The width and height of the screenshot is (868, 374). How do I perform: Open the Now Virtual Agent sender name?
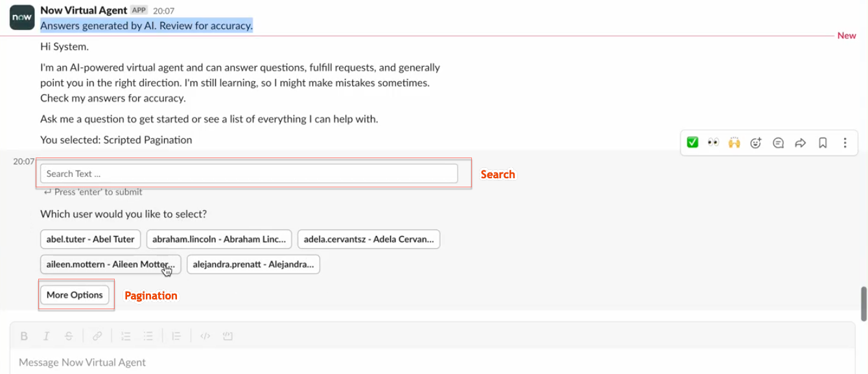pos(84,10)
